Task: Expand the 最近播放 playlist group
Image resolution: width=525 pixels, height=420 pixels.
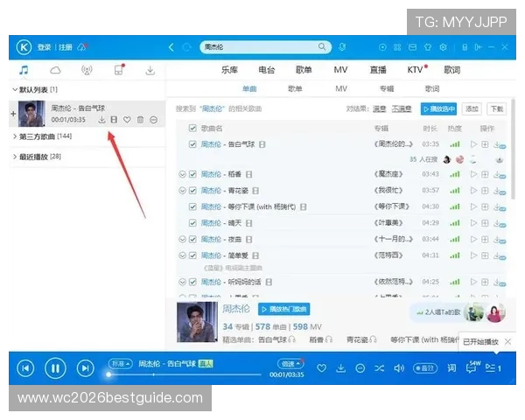Action: (x=15, y=157)
